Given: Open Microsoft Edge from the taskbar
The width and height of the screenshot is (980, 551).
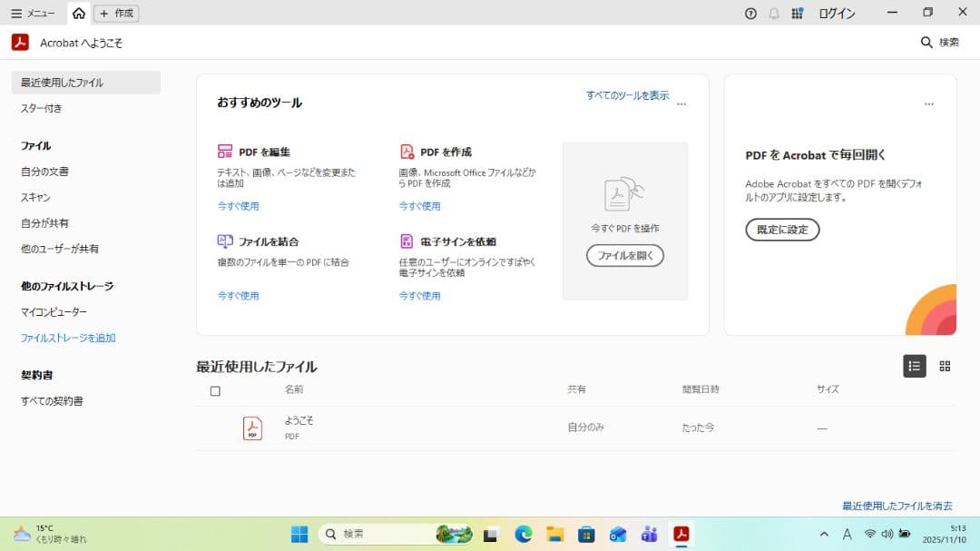Looking at the screenshot, I should (524, 535).
